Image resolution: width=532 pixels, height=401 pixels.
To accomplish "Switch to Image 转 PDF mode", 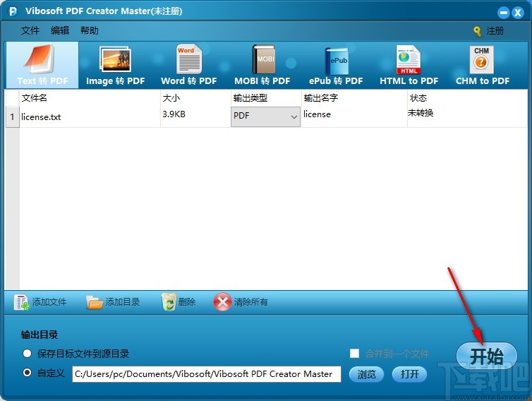I will click(x=115, y=65).
